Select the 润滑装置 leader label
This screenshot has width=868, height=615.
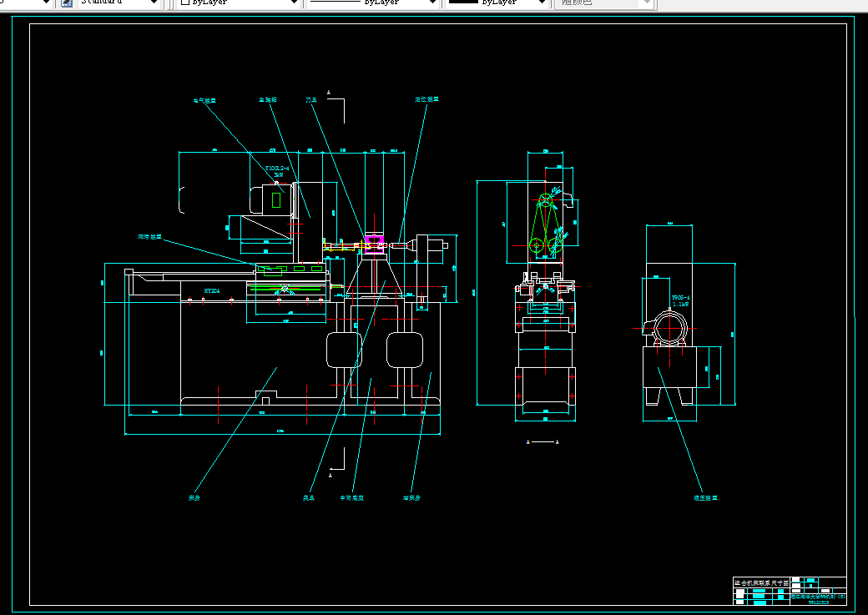(149, 237)
